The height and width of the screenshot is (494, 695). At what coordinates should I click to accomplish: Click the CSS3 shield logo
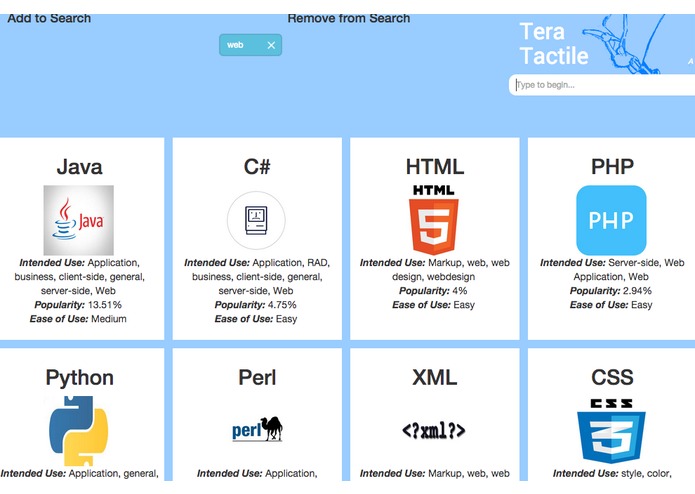611,431
